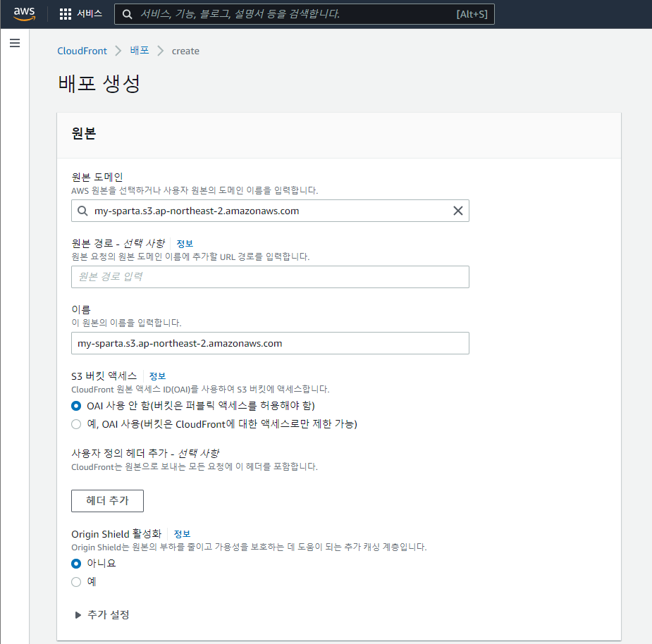Click the 배포 생성 page heading
652x644 pixels.
pyautogui.click(x=99, y=84)
